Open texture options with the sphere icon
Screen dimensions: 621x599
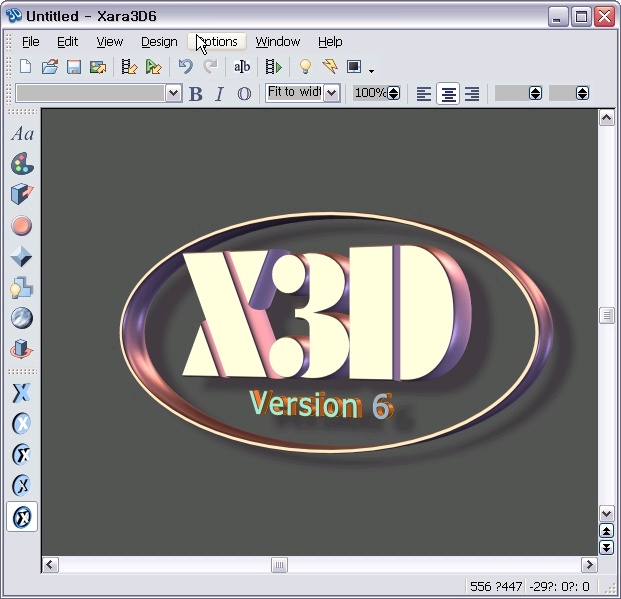point(22,318)
